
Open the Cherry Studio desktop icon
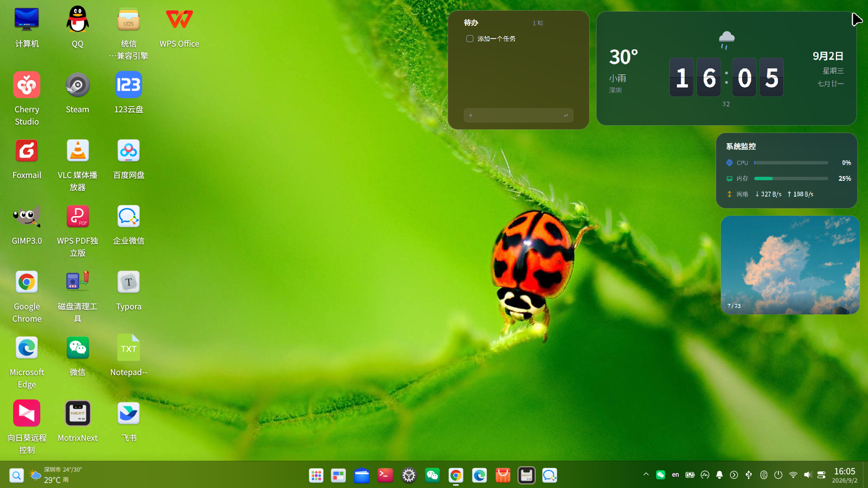(27, 98)
